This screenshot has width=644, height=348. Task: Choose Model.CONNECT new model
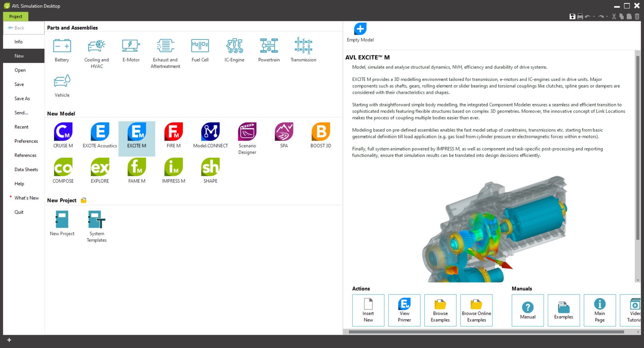(210, 135)
